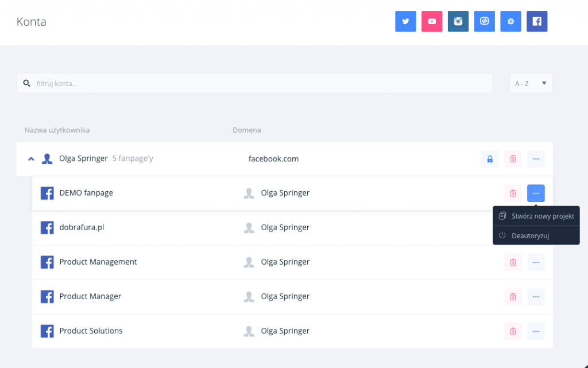Click the Instagram icon button
The image size is (588, 368).
[x=458, y=21]
